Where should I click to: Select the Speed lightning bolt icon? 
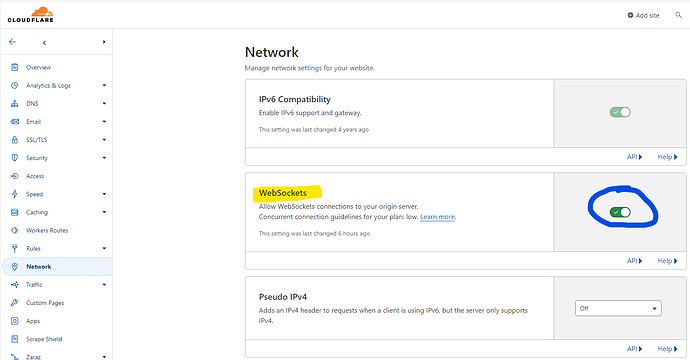click(x=15, y=194)
